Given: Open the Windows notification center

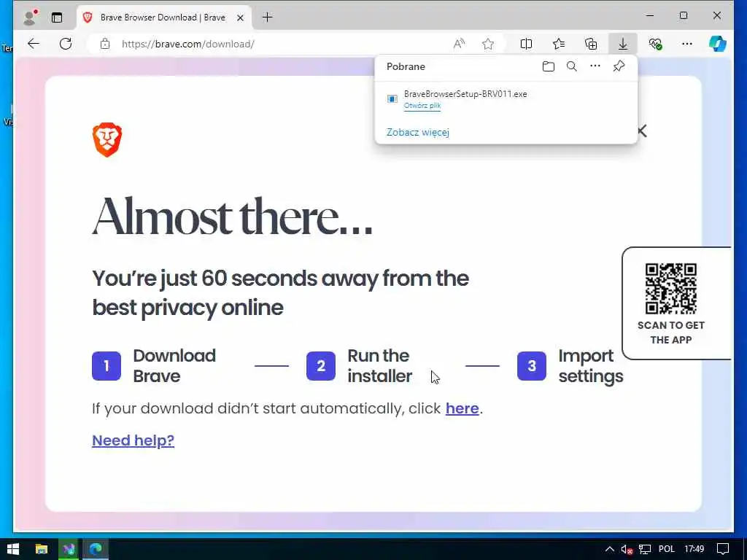Looking at the screenshot, I should [x=723, y=549].
